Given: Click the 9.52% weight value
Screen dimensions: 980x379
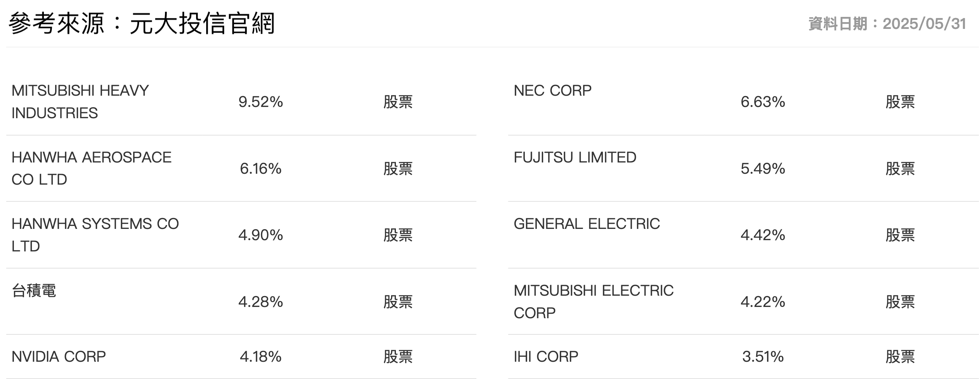Looking at the screenshot, I should [261, 102].
